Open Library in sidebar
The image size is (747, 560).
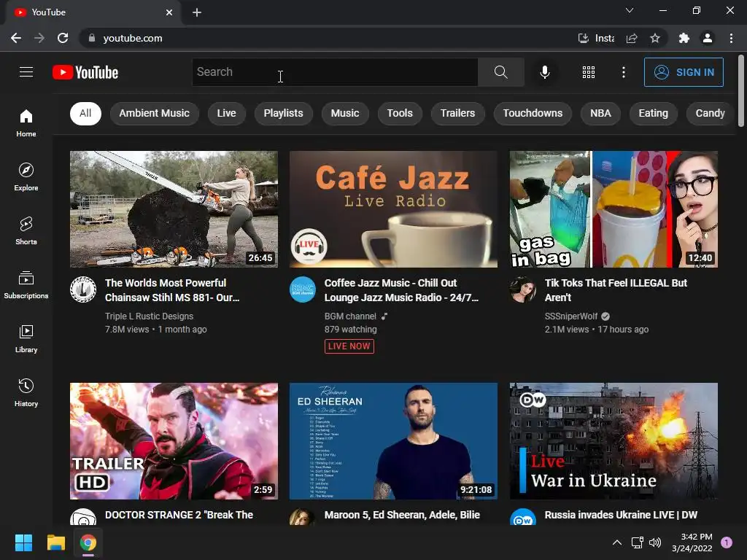26,338
